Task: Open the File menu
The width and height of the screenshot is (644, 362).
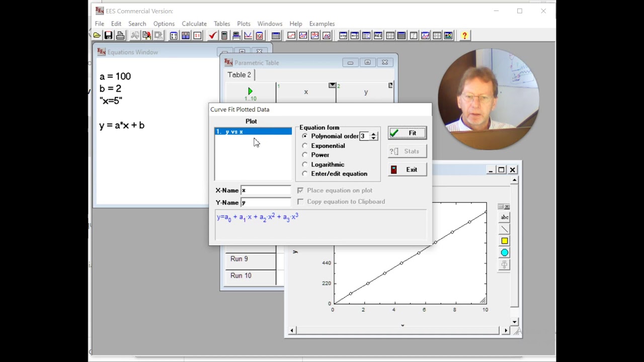Action: coord(100,24)
